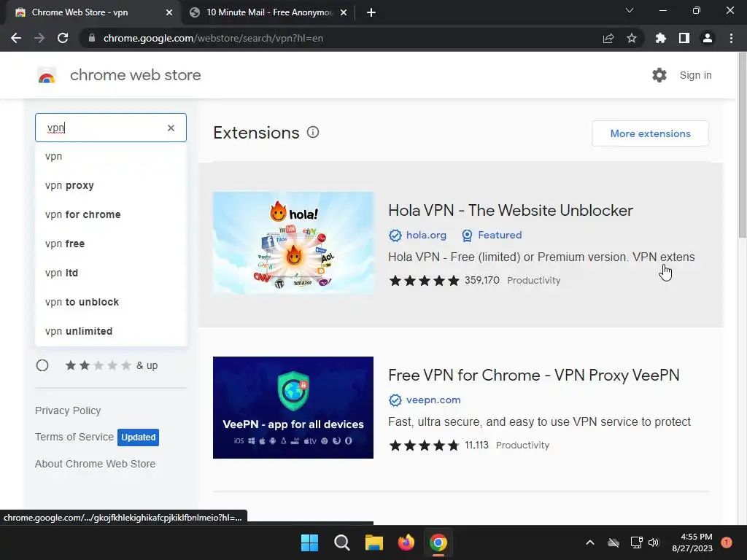The height and width of the screenshot is (560, 747).
Task: Click the VeePN thumbnail image
Action: [293, 408]
